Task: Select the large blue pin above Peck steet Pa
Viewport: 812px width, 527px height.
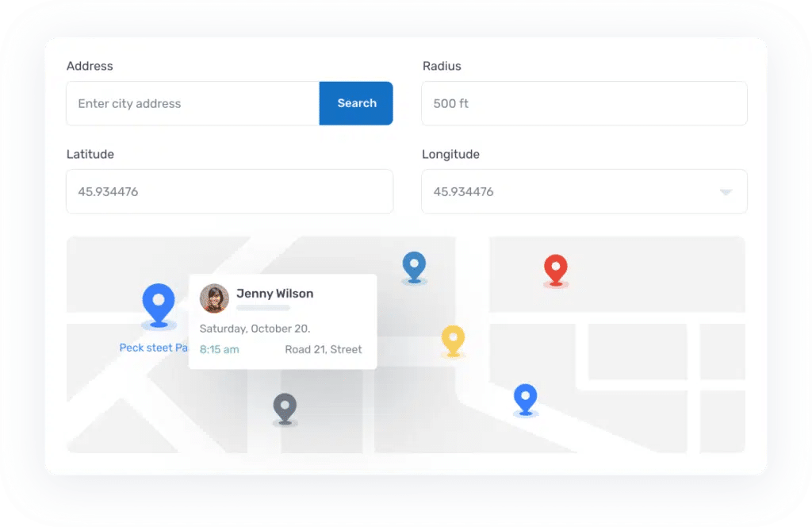Action: (x=159, y=306)
